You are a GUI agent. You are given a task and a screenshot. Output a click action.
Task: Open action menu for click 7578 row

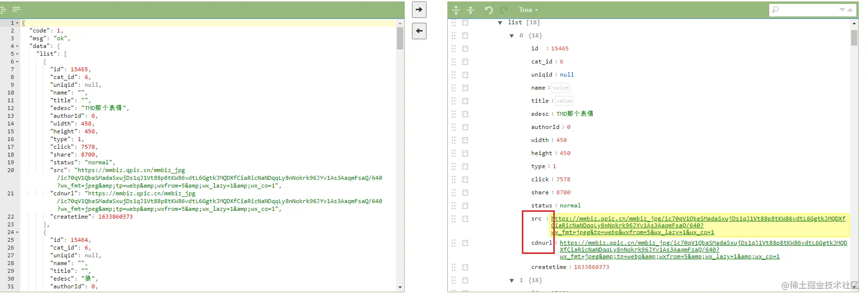pos(465,179)
